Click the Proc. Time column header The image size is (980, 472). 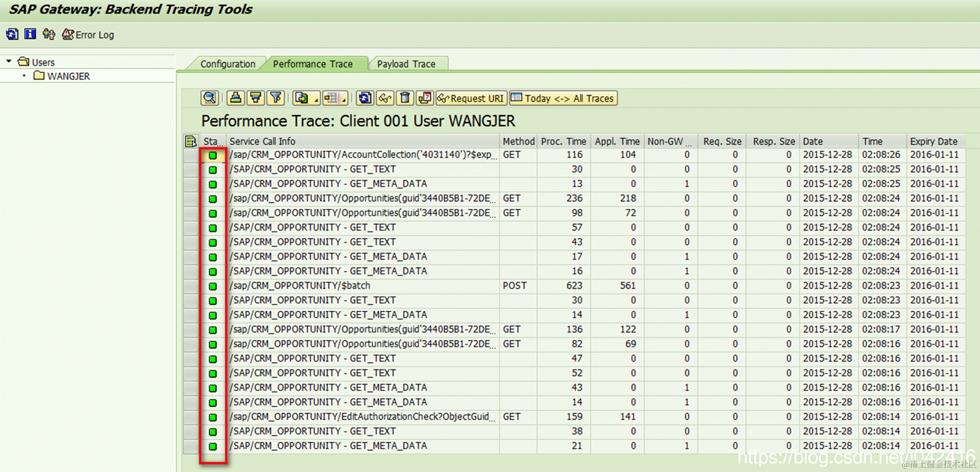tap(563, 141)
